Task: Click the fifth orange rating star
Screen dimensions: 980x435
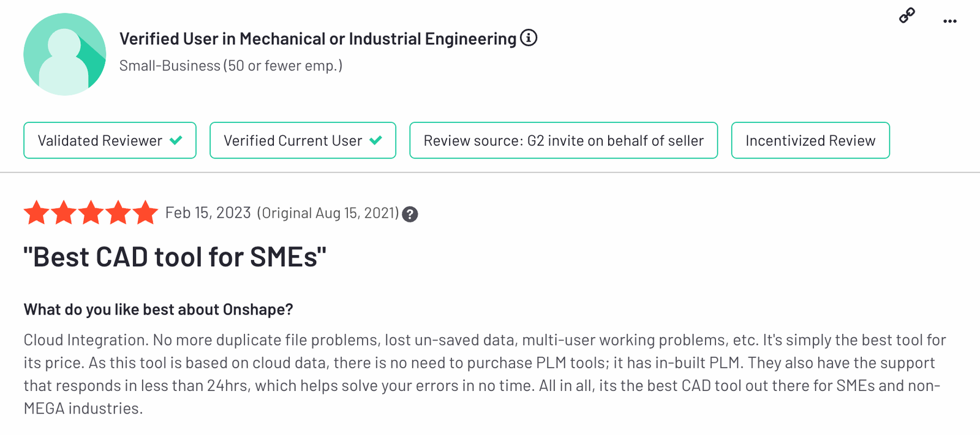Action: click(145, 213)
